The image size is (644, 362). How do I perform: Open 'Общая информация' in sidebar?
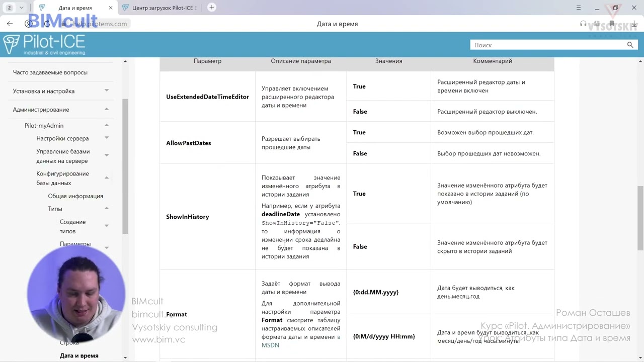[75, 196]
